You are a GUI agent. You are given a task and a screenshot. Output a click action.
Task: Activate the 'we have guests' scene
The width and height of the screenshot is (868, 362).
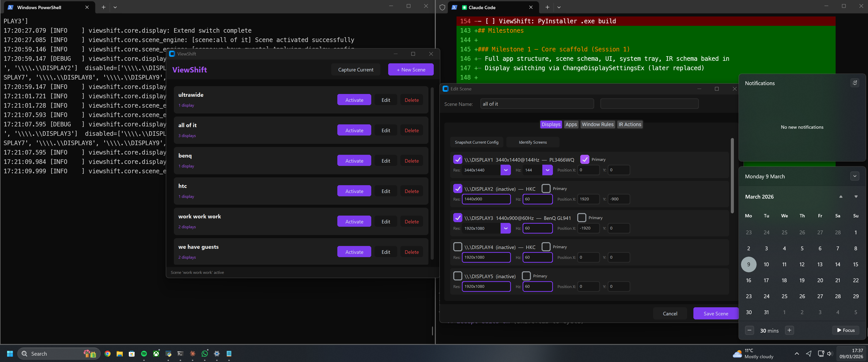tap(354, 252)
